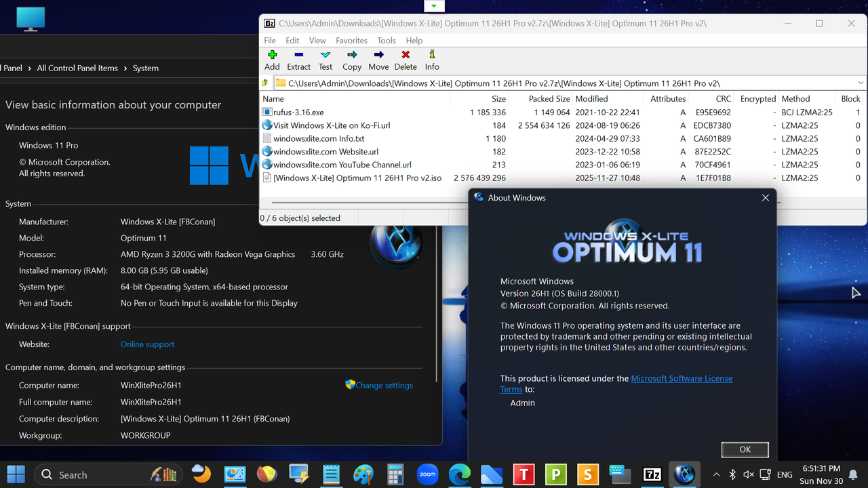Open the address bar history dropdown
868x488 pixels.
click(x=860, y=83)
